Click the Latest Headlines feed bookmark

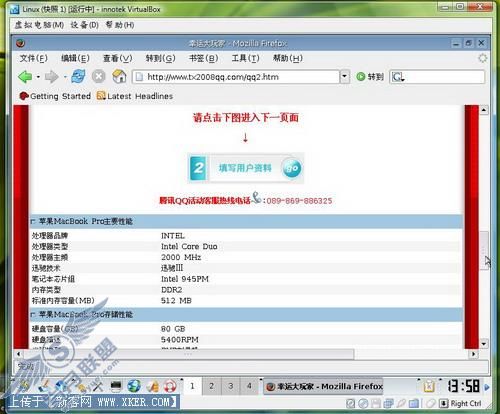(135, 96)
